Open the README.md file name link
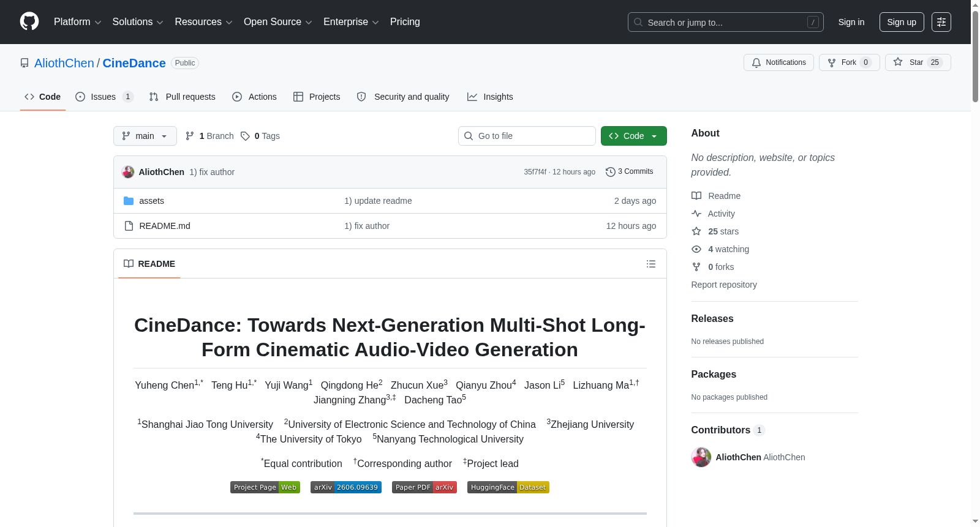980x527 pixels. pos(165,226)
